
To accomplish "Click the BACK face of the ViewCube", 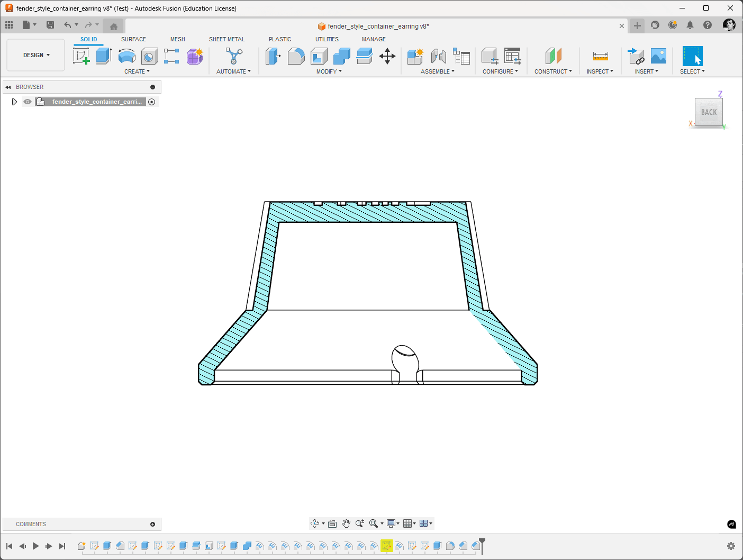I will pyautogui.click(x=709, y=112).
